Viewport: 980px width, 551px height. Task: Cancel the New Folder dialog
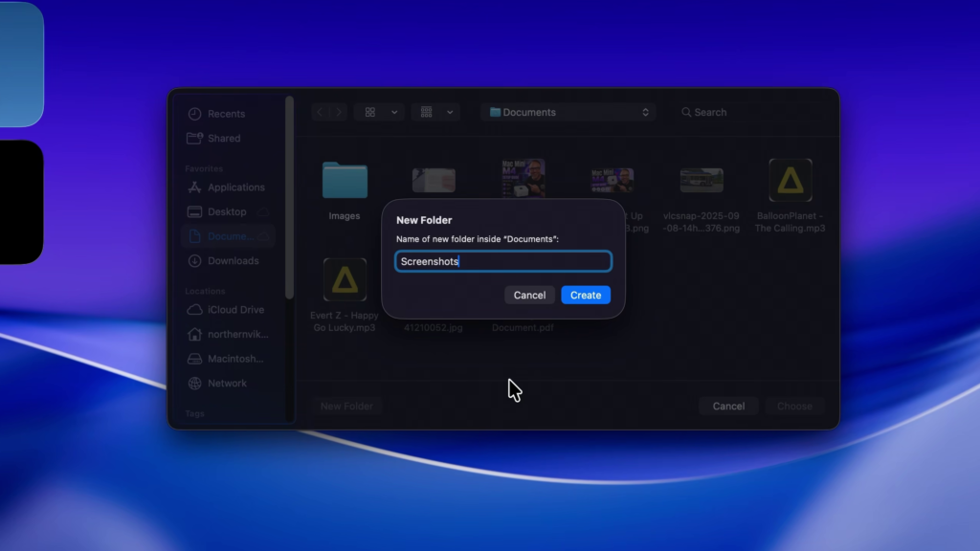pos(529,295)
